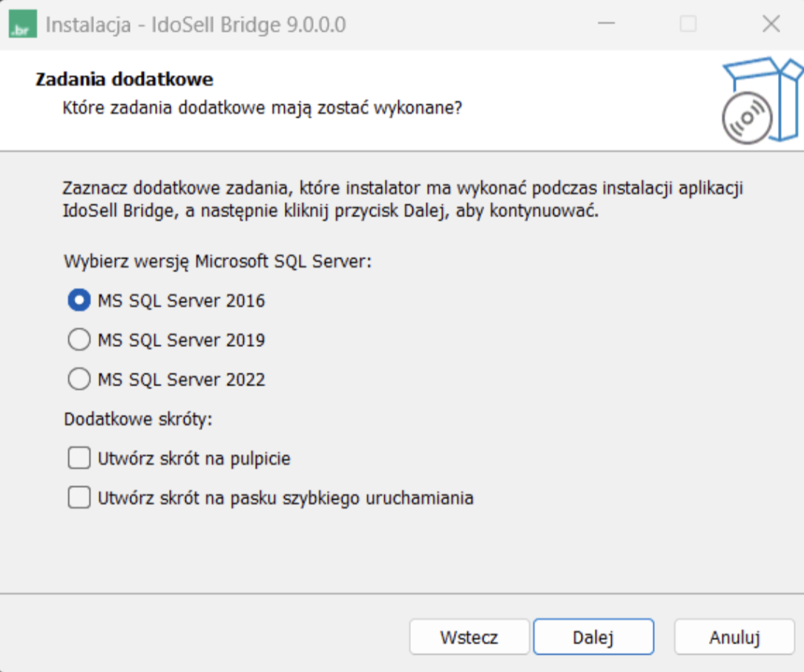804x672 pixels.
Task: Pick the MS SQL Server 2022 option
Action: point(79,379)
